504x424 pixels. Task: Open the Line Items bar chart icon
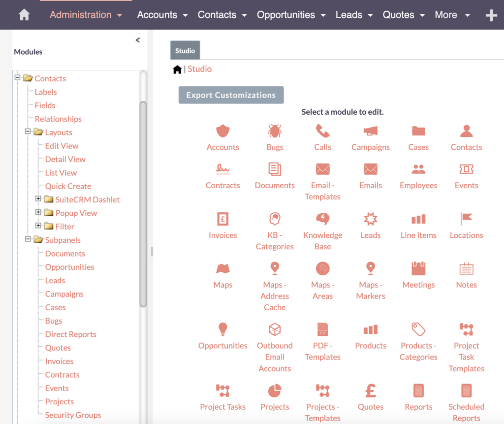[x=418, y=219]
